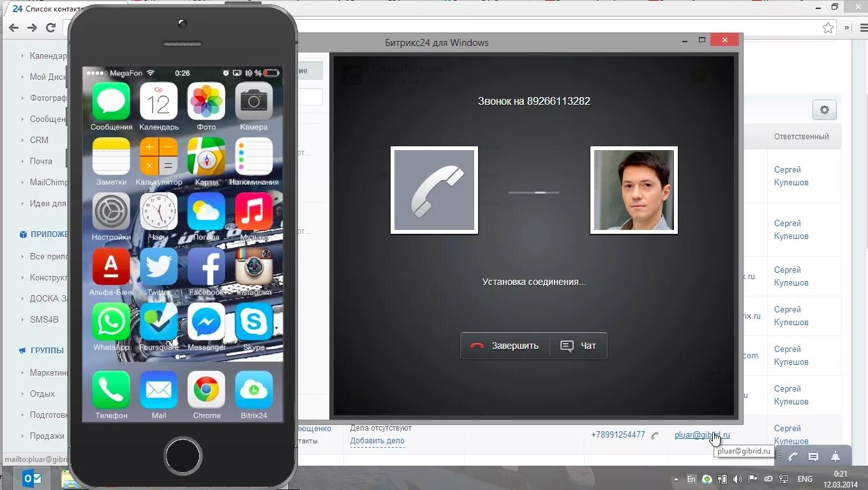The width and height of the screenshot is (868, 490).
Task: Open phone dialer in Bitrix24 floating panel
Action: (793, 457)
